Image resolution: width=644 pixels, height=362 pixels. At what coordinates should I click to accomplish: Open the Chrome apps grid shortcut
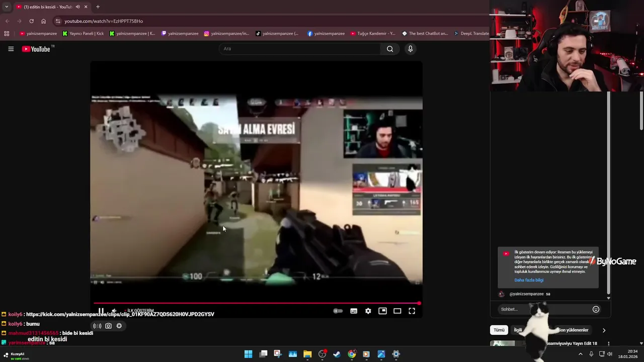click(7, 34)
